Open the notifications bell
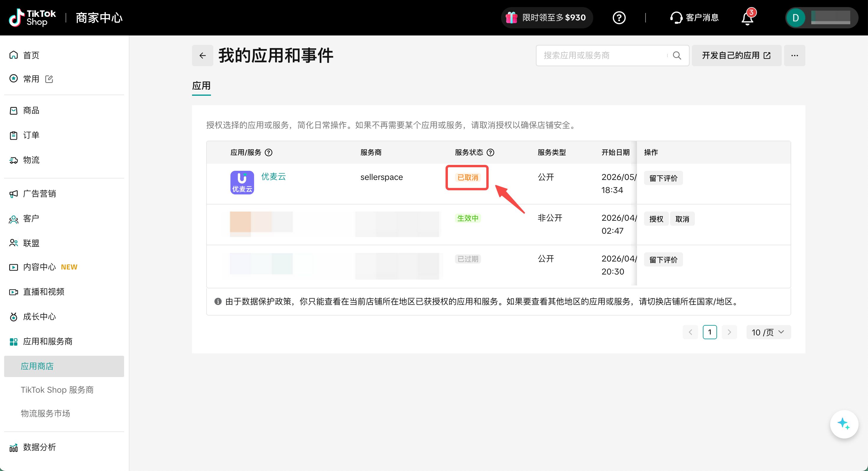The image size is (868, 471). point(748,17)
